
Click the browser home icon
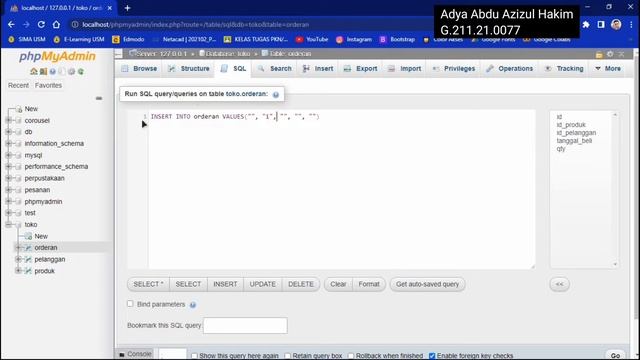point(56,24)
